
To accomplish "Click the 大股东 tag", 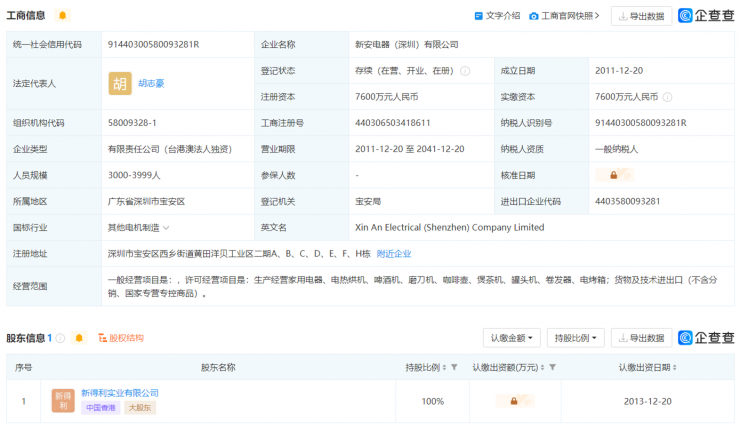I will tap(140, 407).
